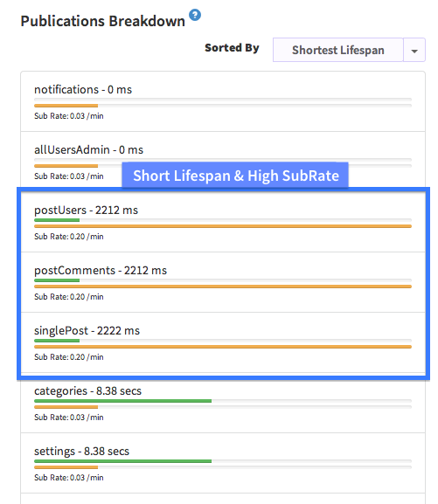Click the green lifespan bar of categories

122,401
